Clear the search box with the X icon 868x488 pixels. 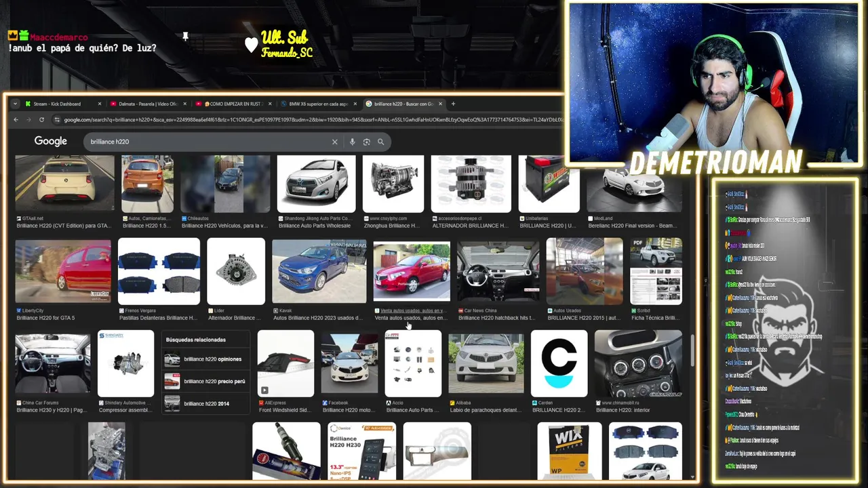tap(334, 142)
